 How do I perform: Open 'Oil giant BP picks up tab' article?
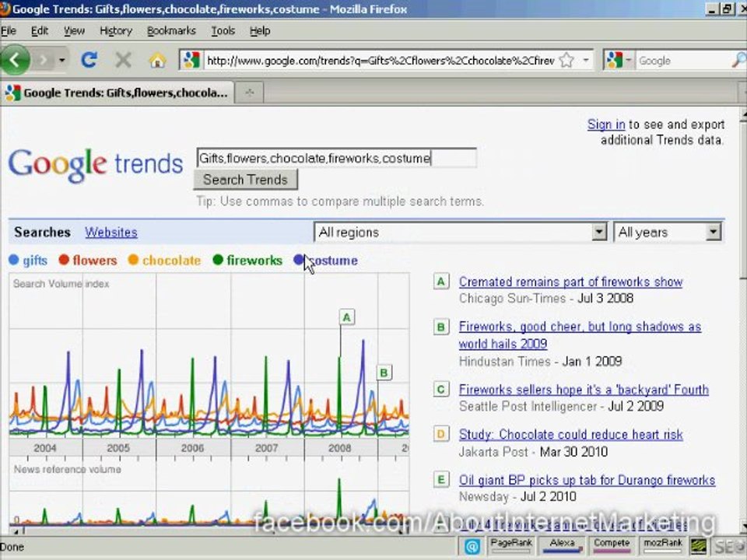pyautogui.click(x=587, y=480)
